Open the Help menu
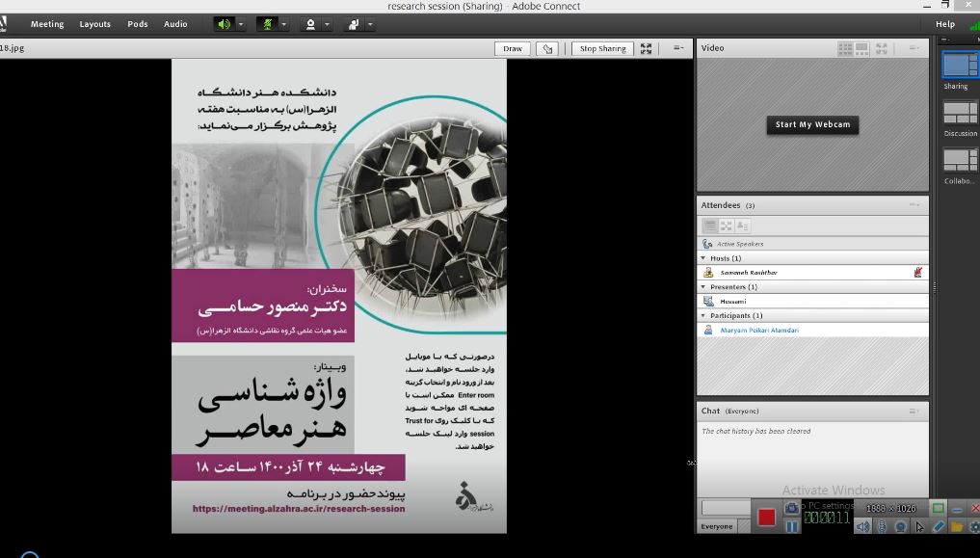Image resolution: width=980 pixels, height=558 pixels. pos(945,24)
